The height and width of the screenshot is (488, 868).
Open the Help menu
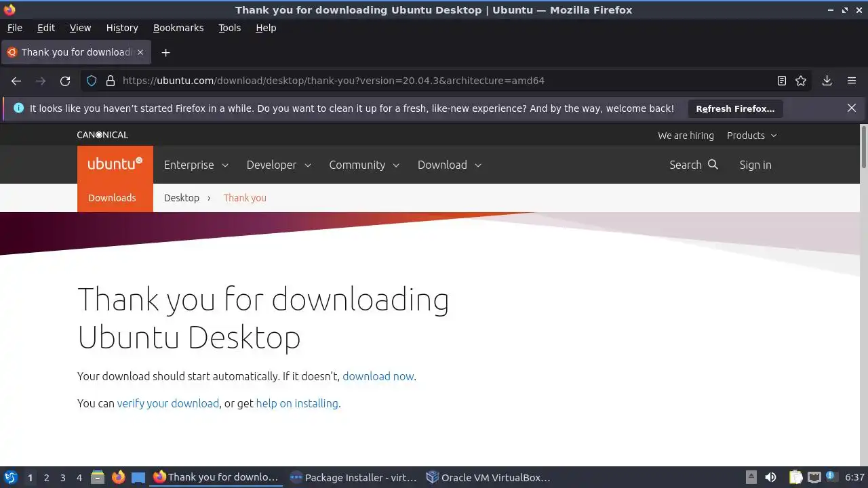(x=266, y=28)
